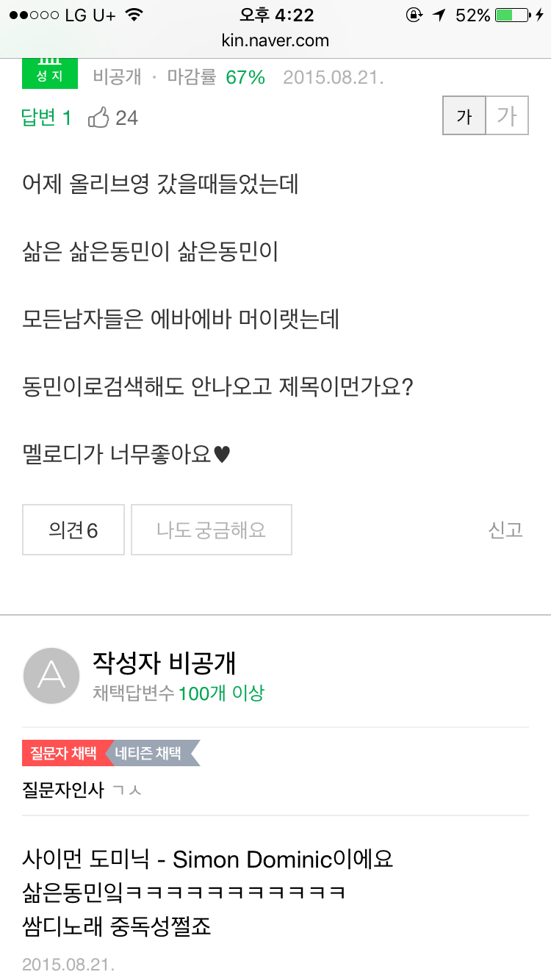This screenshot has height=980, width=551.
Task: Open the 의견 6 comments
Action: pyautogui.click(x=73, y=530)
